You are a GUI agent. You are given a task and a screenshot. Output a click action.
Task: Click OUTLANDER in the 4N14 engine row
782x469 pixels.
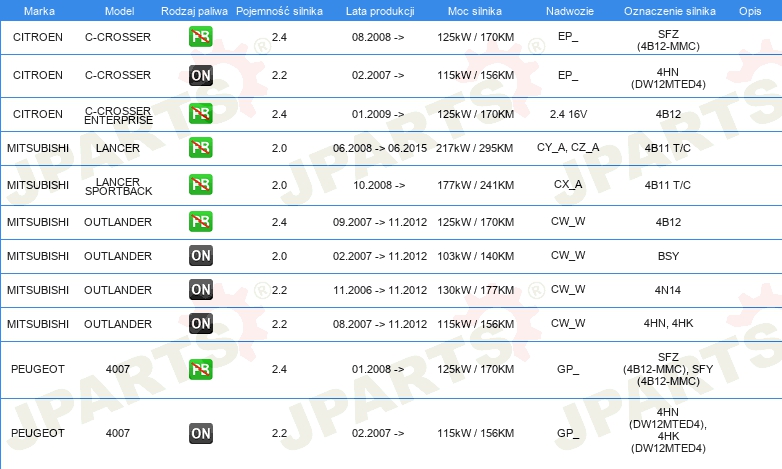pos(118,290)
